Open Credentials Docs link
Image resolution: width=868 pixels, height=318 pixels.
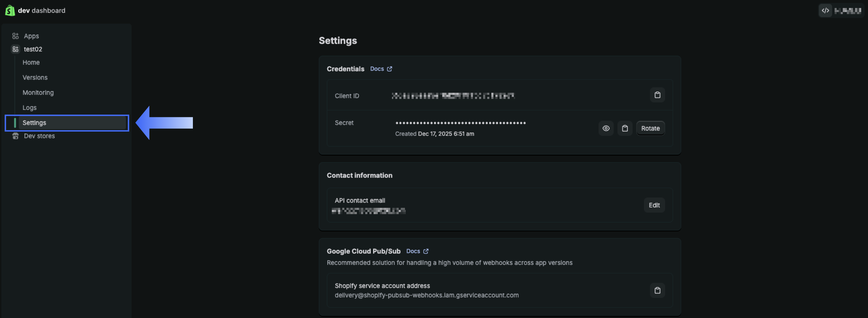(x=381, y=69)
